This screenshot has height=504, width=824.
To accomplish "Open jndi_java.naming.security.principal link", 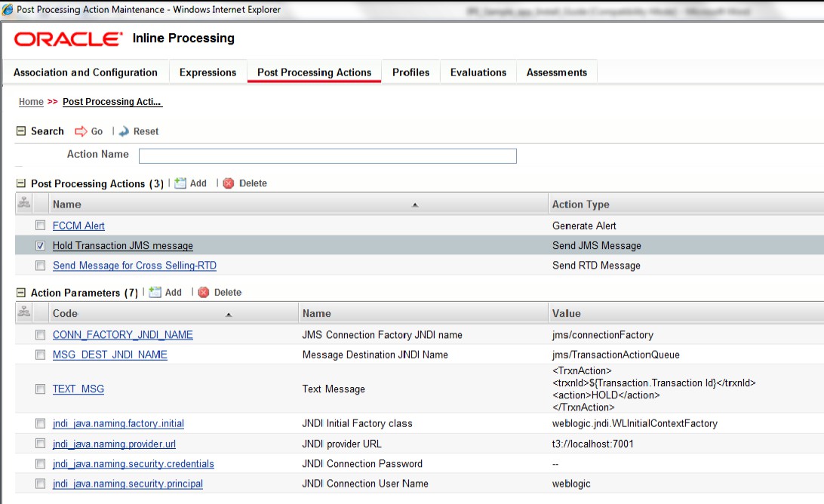I will [x=128, y=484].
